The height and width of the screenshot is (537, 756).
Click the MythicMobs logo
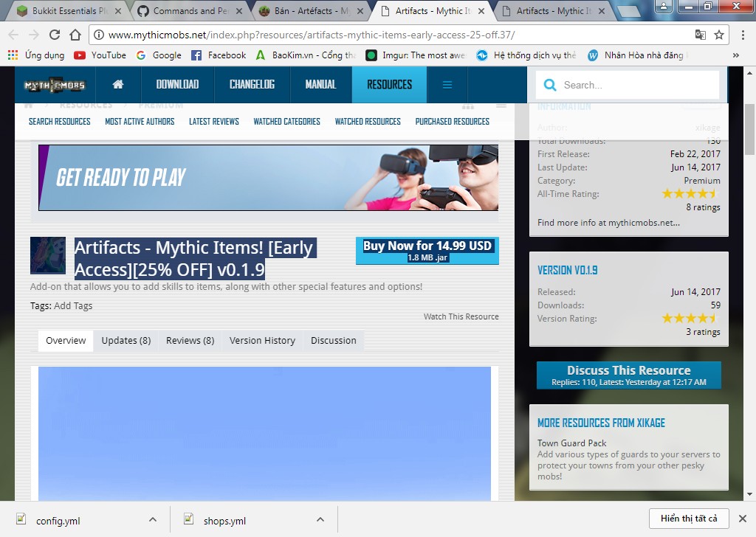(55, 86)
